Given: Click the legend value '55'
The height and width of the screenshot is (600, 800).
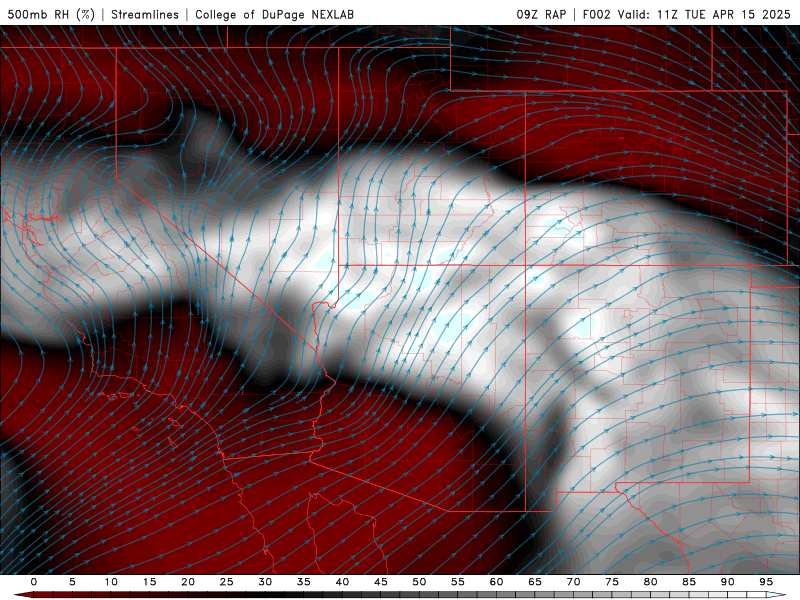Looking at the screenshot, I should click(458, 582).
